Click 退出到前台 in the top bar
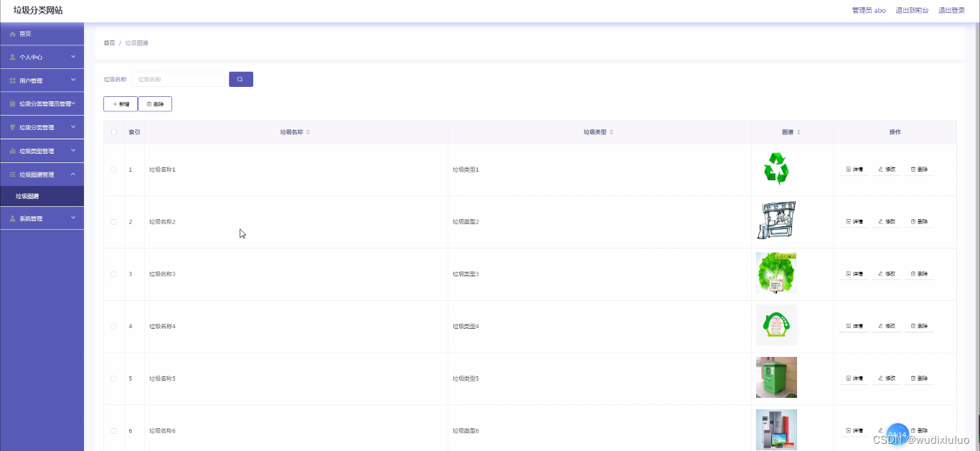Screen dimensions: 980x451 click(912, 10)
